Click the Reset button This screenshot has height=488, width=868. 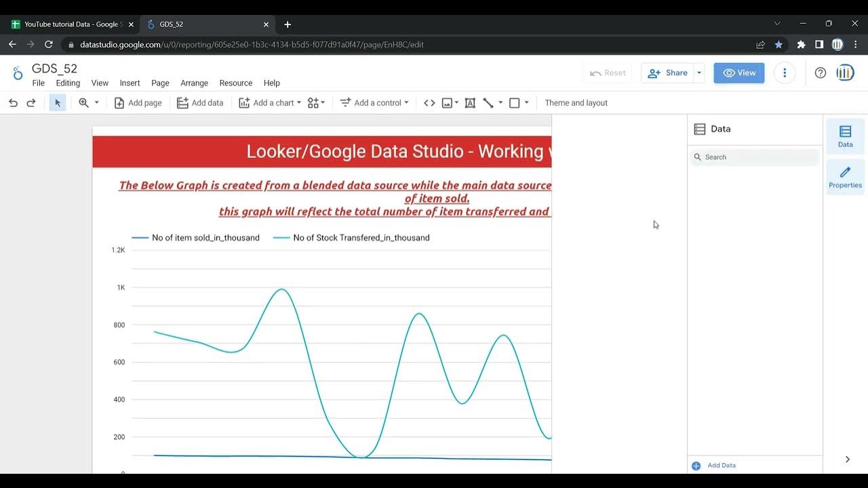point(608,73)
